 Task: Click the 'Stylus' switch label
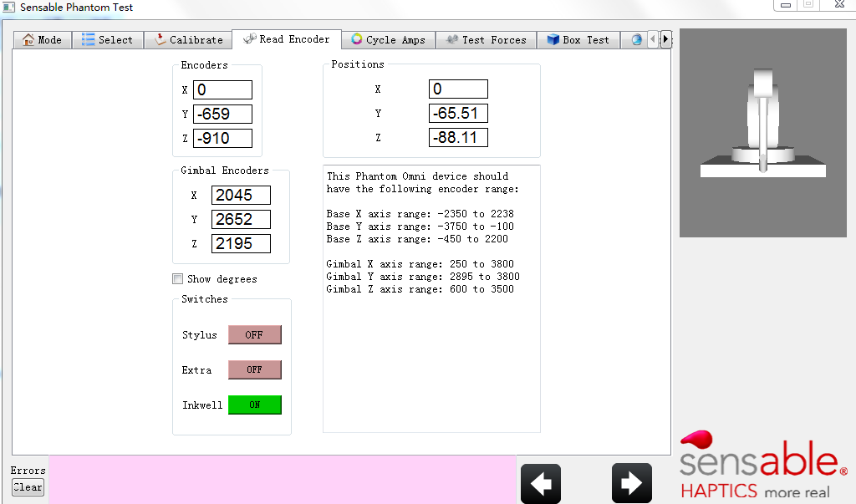[200, 335]
